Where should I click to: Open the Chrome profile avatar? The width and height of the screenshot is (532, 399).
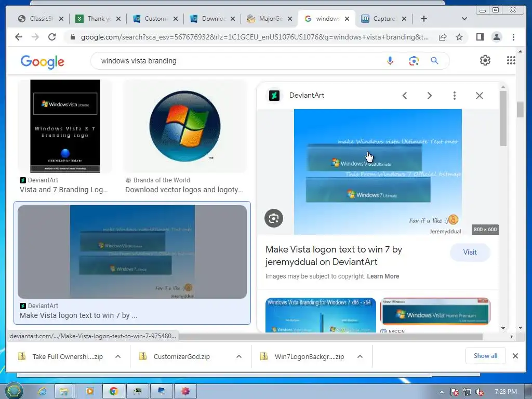(x=496, y=37)
